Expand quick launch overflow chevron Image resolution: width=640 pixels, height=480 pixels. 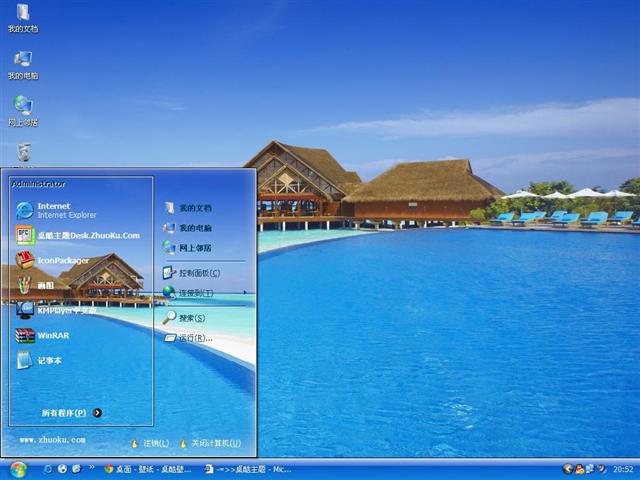(91, 467)
